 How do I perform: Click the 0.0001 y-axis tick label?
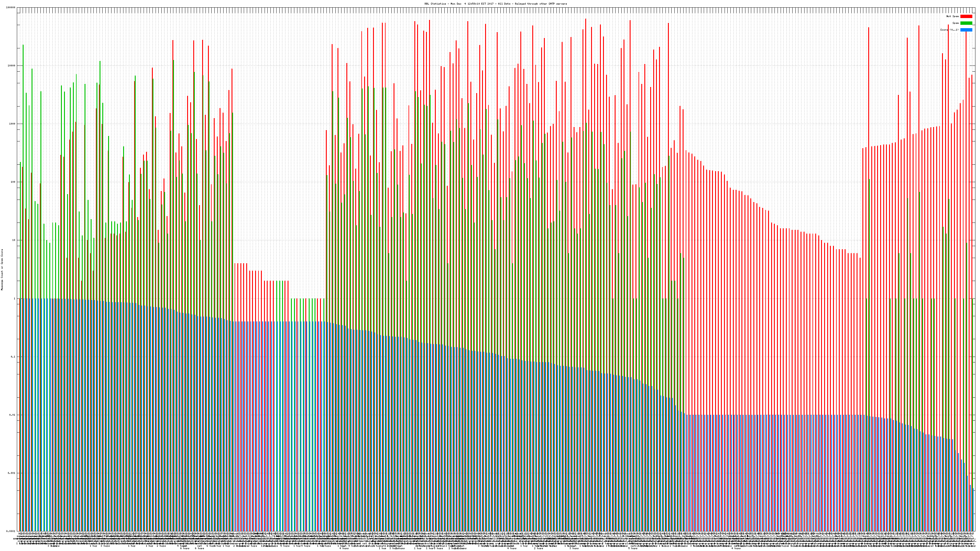11,531
